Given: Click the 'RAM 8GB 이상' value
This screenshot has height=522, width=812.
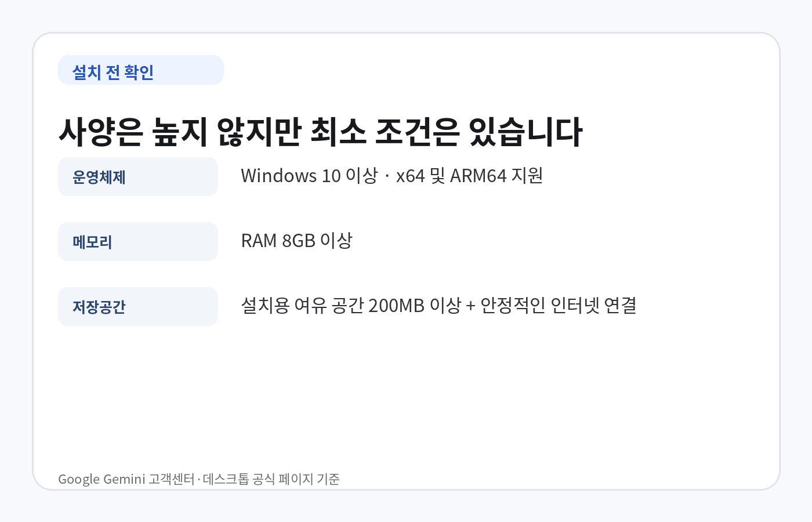Looking at the screenshot, I should point(297,241).
